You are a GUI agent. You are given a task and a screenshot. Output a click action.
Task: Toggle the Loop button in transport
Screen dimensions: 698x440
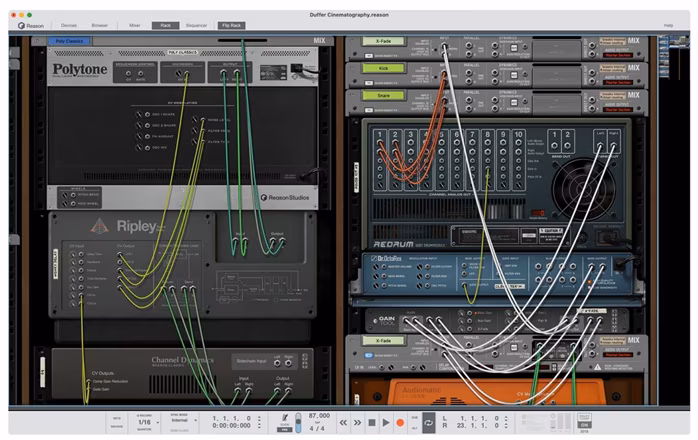coord(428,423)
